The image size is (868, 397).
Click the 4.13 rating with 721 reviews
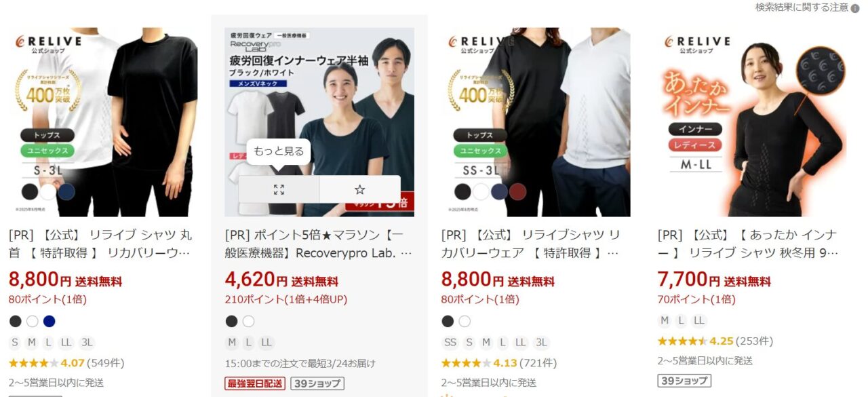(x=499, y=363)
